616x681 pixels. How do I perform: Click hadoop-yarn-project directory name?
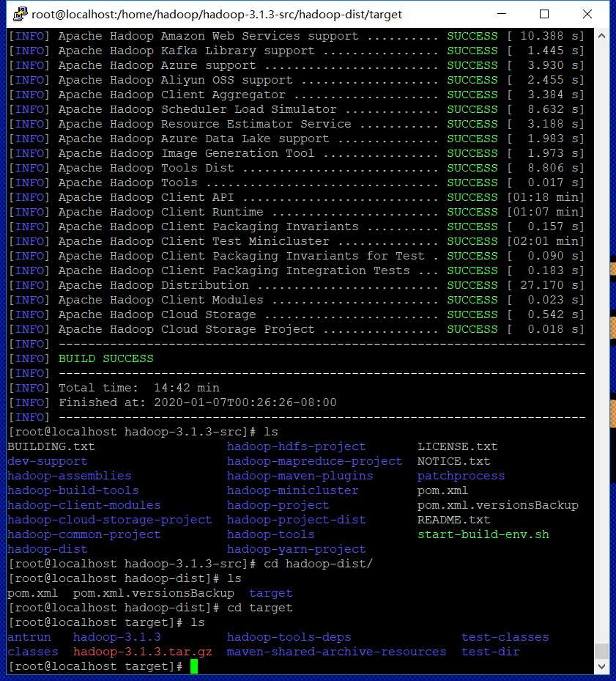[x=297, y=549]
